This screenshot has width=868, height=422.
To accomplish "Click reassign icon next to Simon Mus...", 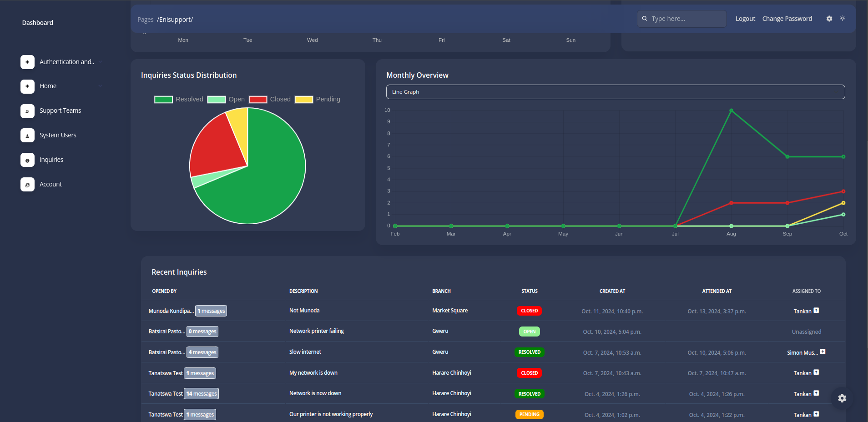I will point(823,352).
